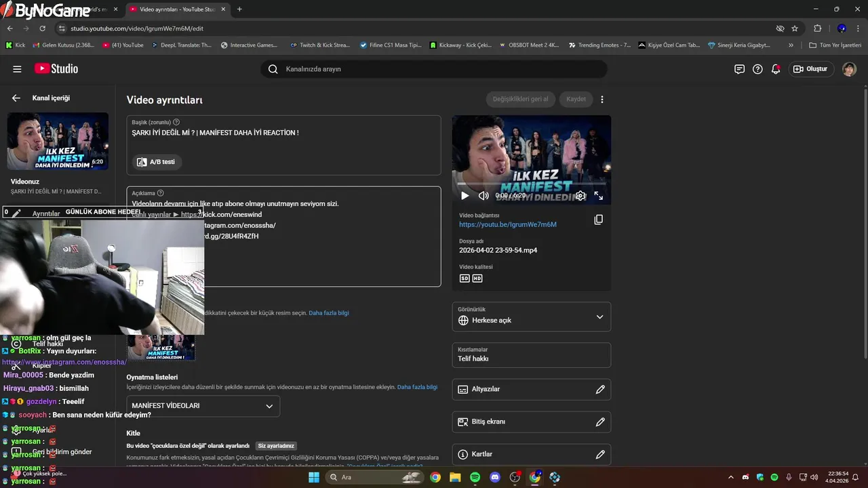The height and width of the screenshot is (488, 868).
Task: Open the (41) YouTube bookmark
Action: (123, 45)
